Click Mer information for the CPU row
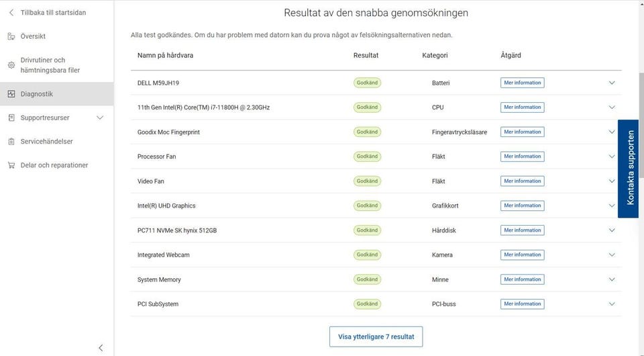 (522, 107)
